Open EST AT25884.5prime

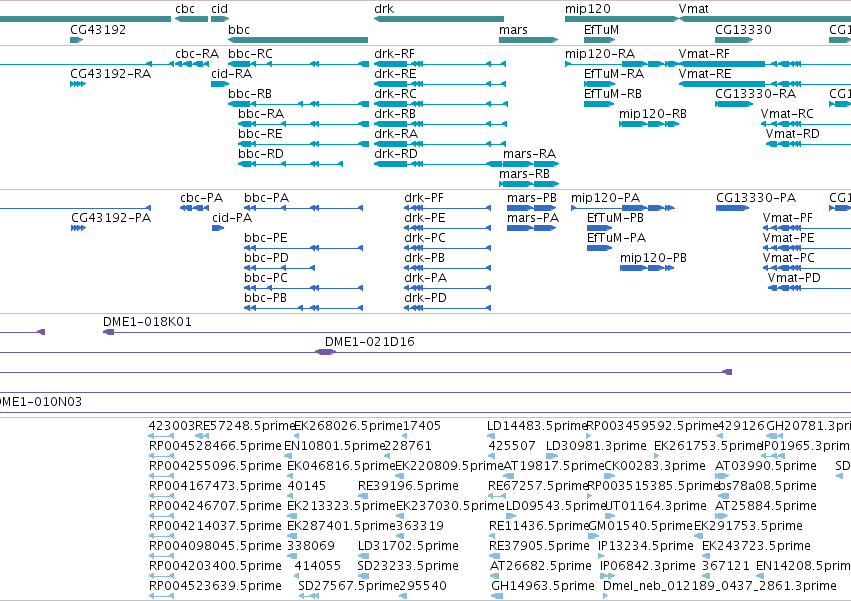coord(722,516)
